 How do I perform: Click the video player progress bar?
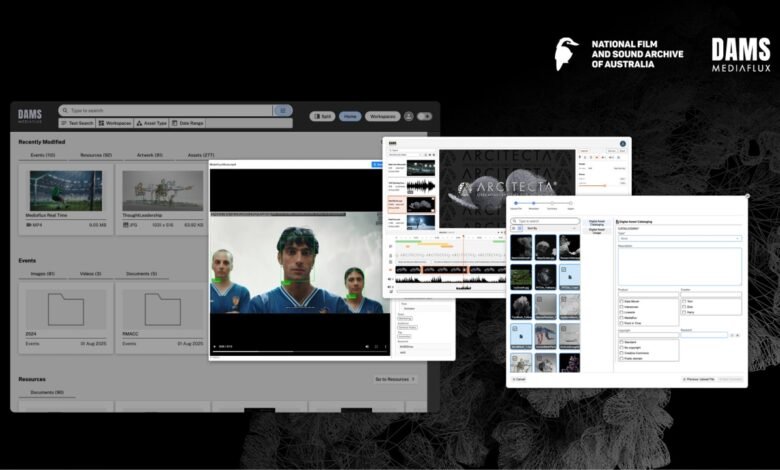tap(300, 352)
